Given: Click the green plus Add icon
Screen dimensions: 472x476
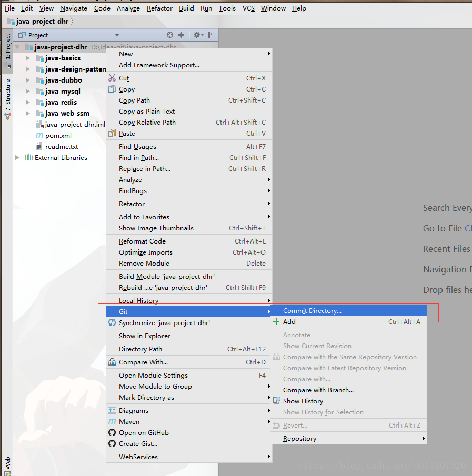Looking at the screenshot, I should [276, 321].
